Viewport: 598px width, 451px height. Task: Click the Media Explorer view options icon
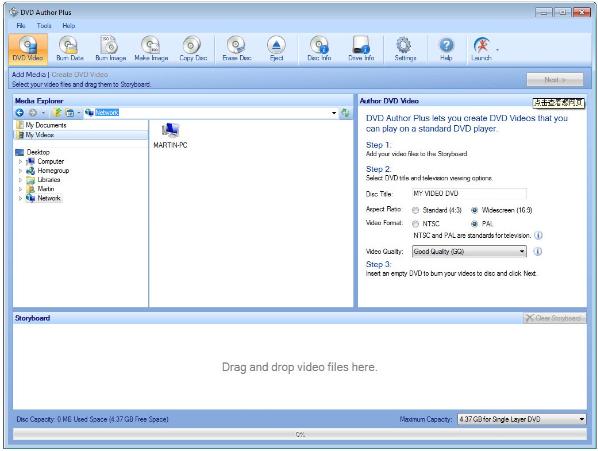(x=69, y=113)
